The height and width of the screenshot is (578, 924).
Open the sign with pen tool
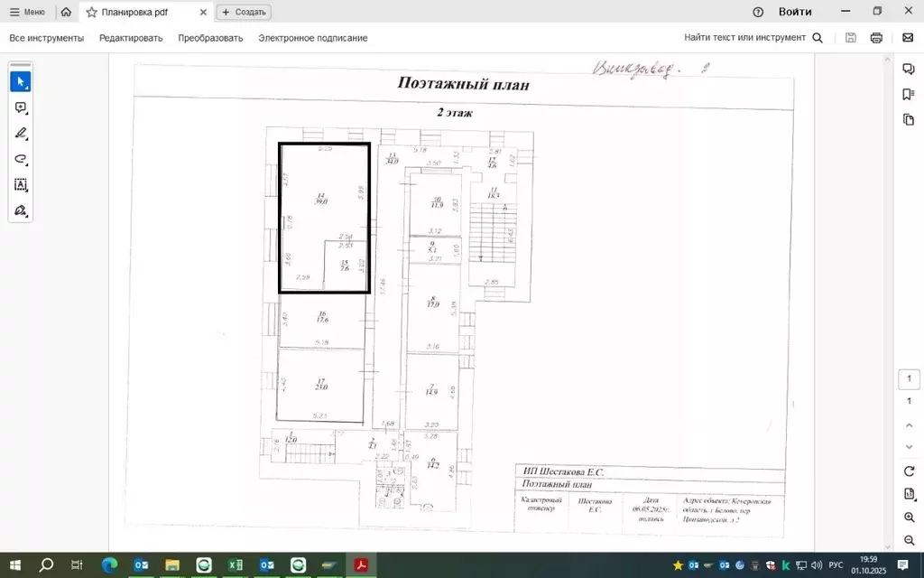coord(21,210)
